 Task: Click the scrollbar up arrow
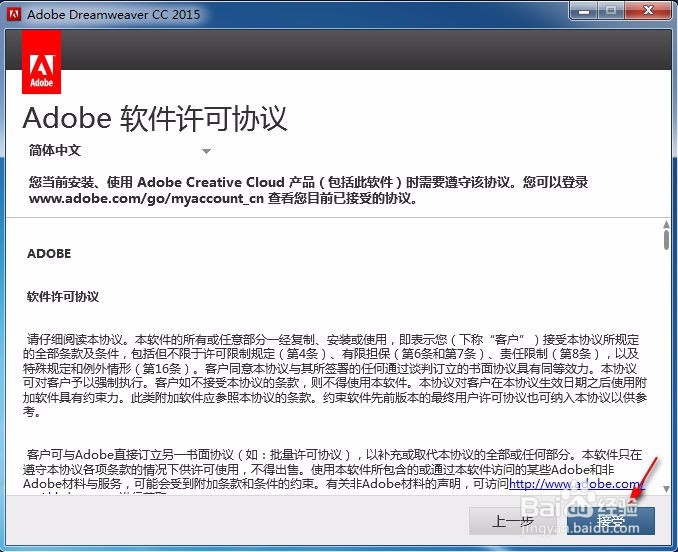[666, 224]
